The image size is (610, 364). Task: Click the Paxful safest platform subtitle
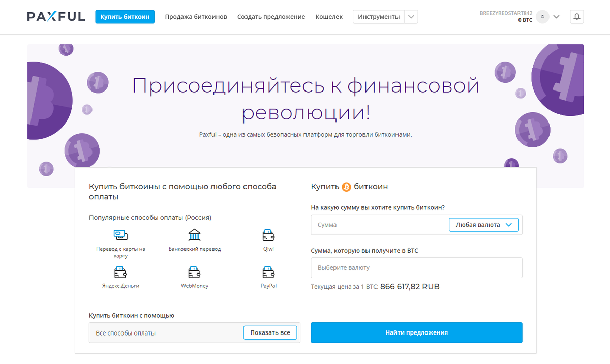point(306,135)
